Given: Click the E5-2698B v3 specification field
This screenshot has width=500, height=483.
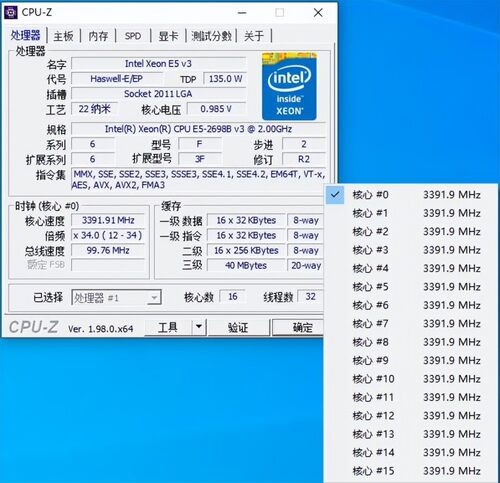Looking at the screenshot, I should (198, 129).
